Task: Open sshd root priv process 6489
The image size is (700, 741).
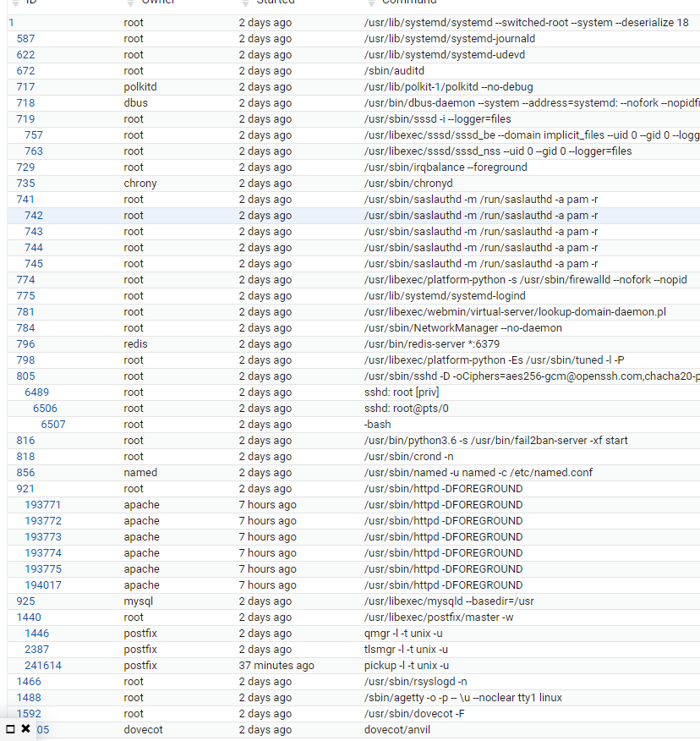Action: coord(37,392)
